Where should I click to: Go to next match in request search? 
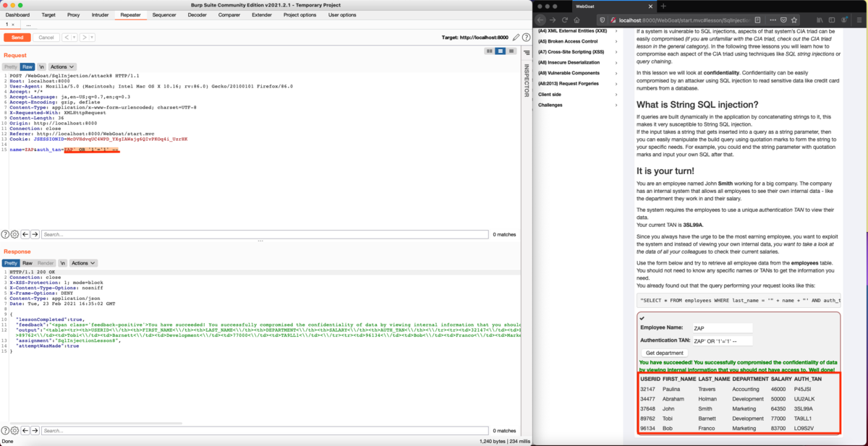[35, 234]
